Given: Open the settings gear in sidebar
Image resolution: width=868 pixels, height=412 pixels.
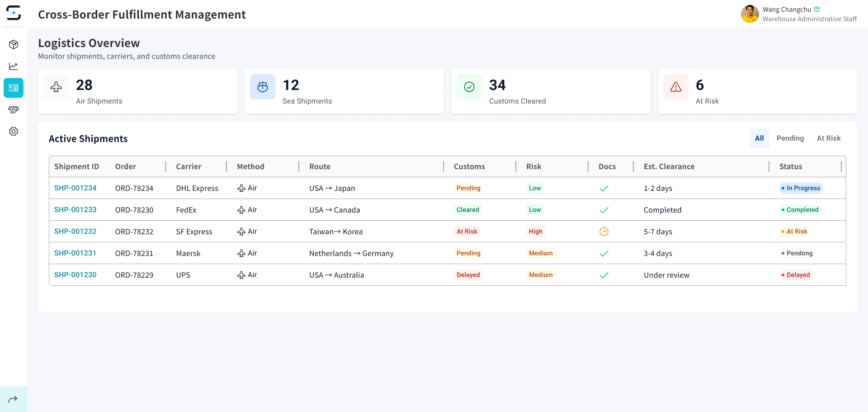Looking at the screenshot, I should 14,131.
